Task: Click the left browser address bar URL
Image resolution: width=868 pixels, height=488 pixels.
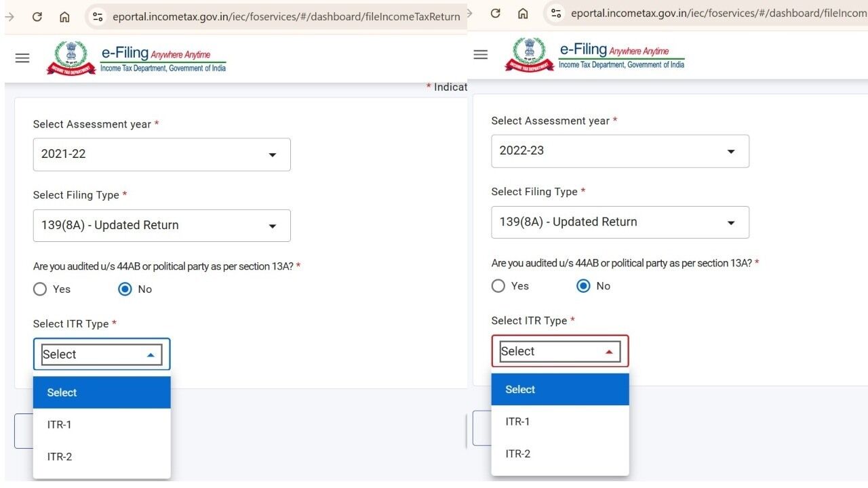Action: (x=285, y=17)
